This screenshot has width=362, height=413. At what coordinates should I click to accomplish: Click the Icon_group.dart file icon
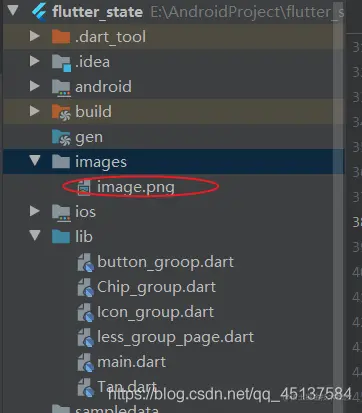pyautogui.click(x=86, y=313)
